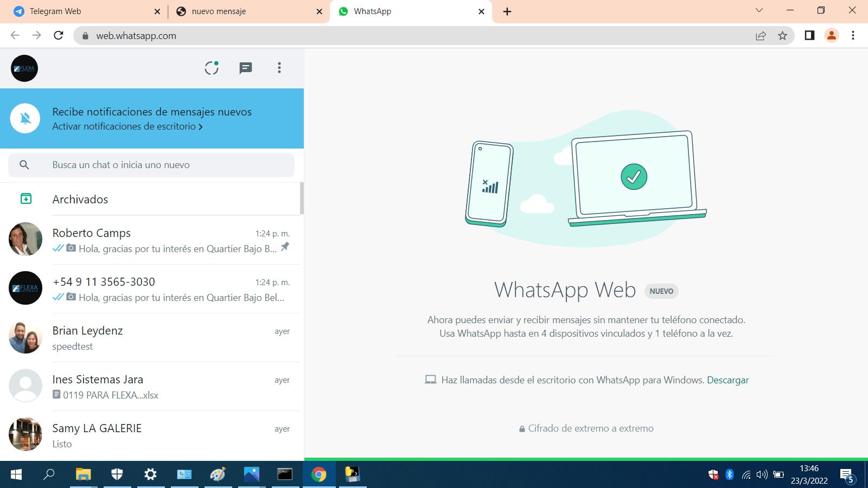Screen dimensions: 868x488
Task: Open Roberto Camps chat
Action: click(x=150, y=240)
